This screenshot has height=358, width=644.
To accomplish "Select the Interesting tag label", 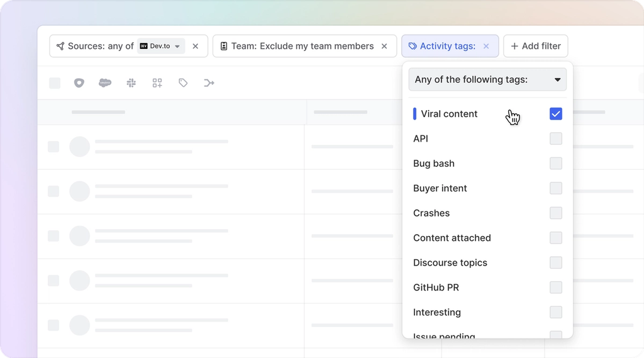I will [437, 312].
